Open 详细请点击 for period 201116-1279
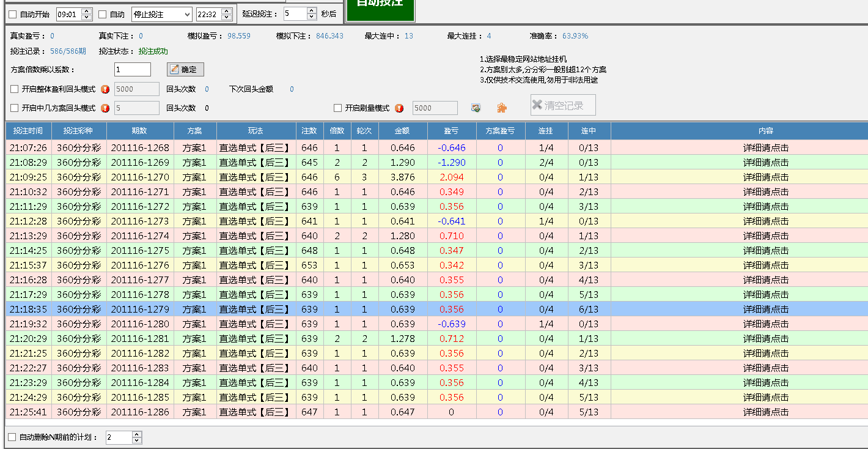This screenshot has height=449, width=868. [766, 310]
